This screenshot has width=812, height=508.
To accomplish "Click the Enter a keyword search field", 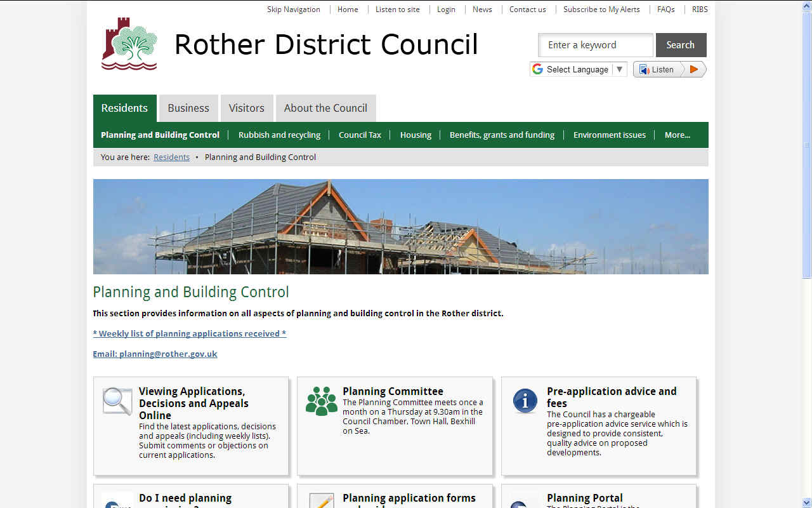I will [x=596, y=45].
